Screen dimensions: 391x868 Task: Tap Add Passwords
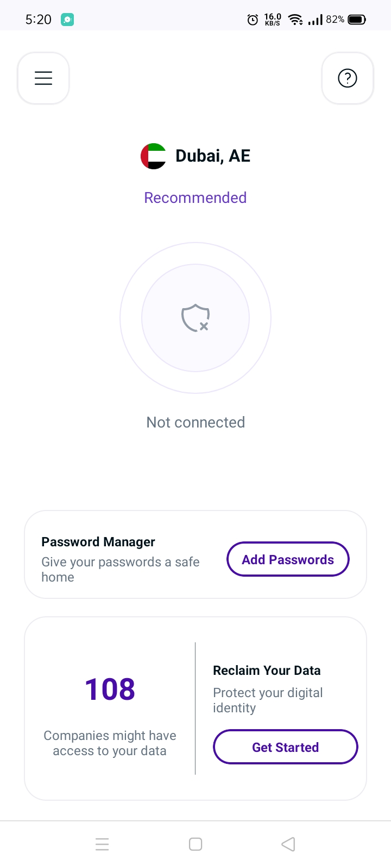pyautogui.click(x=288, y=559)
